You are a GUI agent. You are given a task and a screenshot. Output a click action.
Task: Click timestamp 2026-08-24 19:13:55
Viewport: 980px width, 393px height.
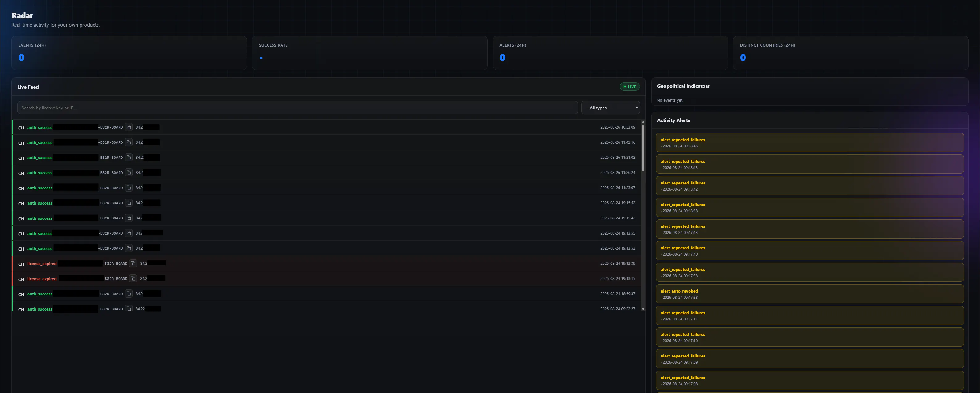(617, 233)
